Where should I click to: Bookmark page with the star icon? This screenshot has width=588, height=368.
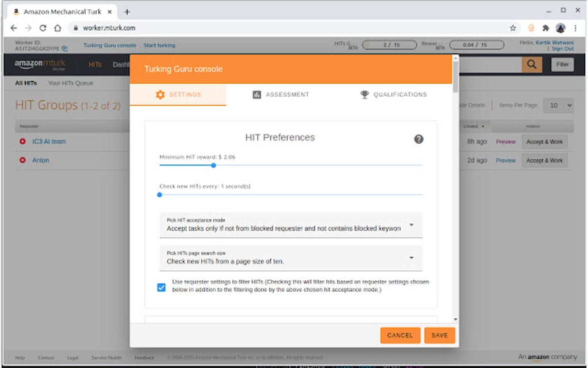512,28
